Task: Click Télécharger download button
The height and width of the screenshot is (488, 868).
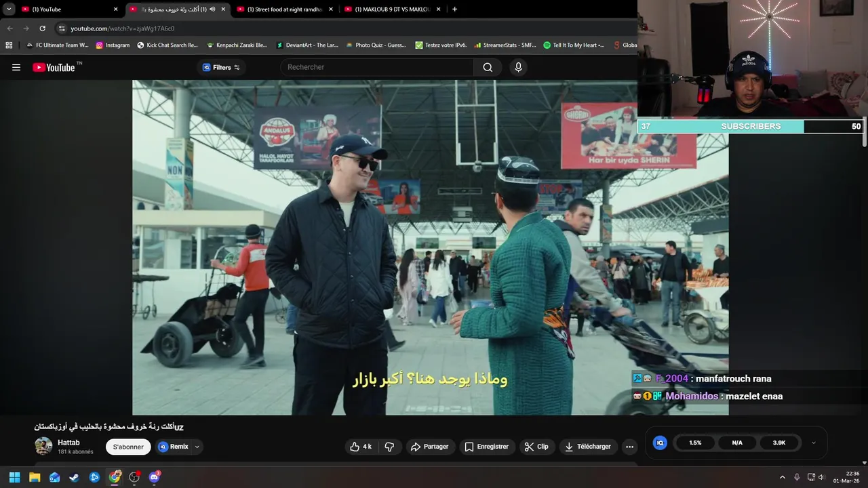Action: pyautogui.click(x=588, y=447)
